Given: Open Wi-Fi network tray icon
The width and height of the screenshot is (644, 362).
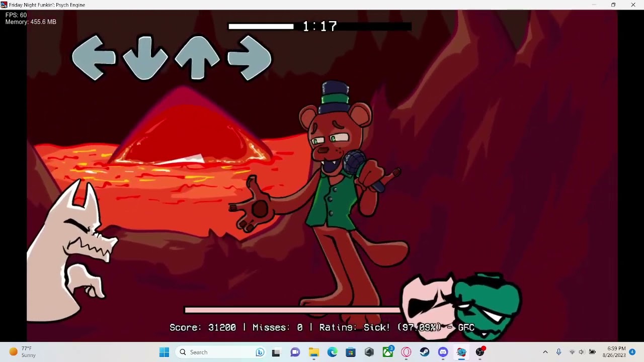Looking at the screenshot, I should (572, 352).
